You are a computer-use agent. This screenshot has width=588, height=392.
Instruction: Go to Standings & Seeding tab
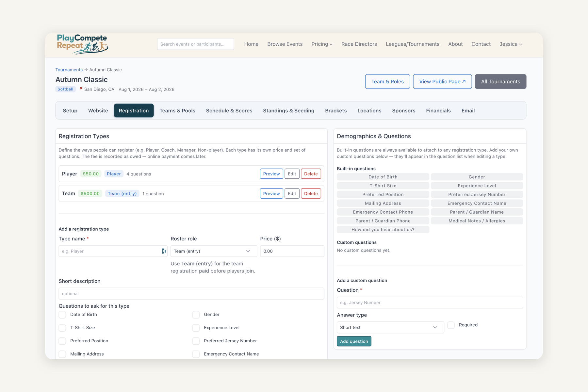[x=289, y=111]
